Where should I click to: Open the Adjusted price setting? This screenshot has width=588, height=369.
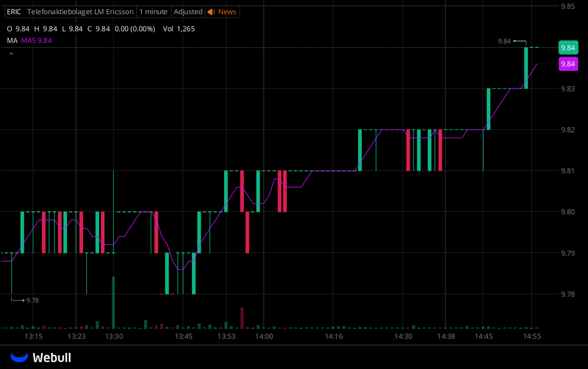tap(188, 12)
